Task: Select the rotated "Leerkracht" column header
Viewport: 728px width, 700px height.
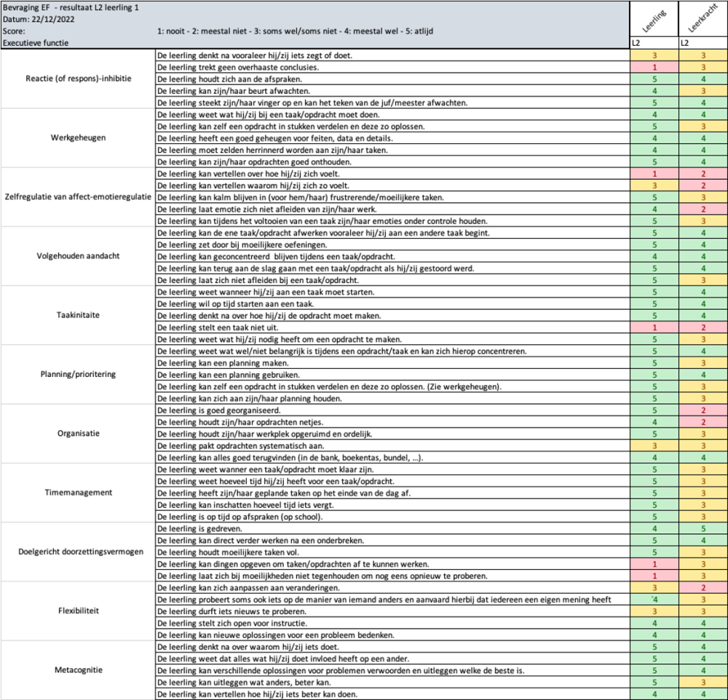Action: (703, 19)
